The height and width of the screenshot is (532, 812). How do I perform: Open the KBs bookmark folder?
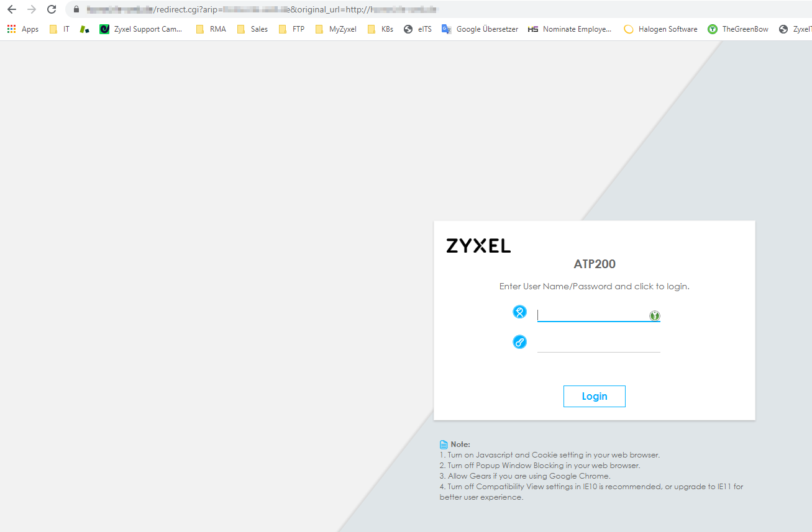380,29
